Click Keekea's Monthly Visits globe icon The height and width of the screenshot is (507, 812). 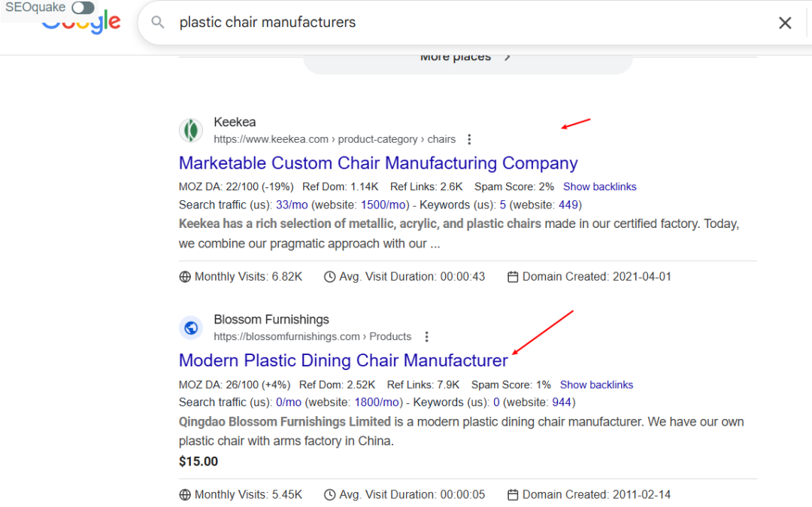(185, 277)
